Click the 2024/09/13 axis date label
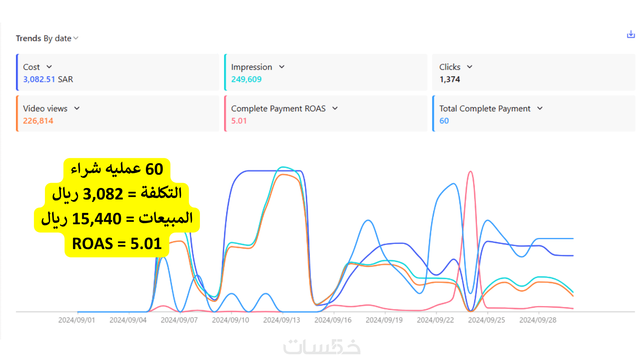The width and height of the screenshot is (644, 362). [x=281, y=320]
